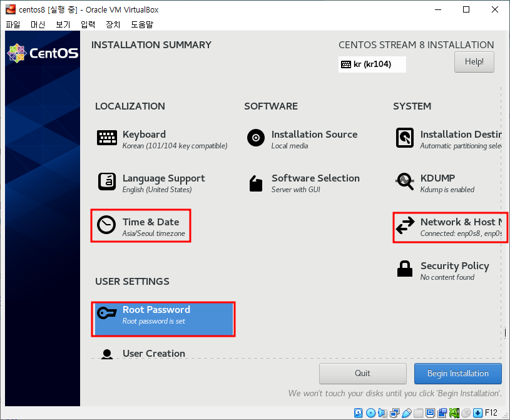
Task: Open Installation Source disc icon
Action: [x=256, y=138]
